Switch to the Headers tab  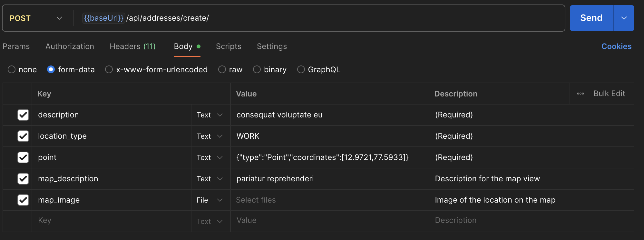click(132, 46)
